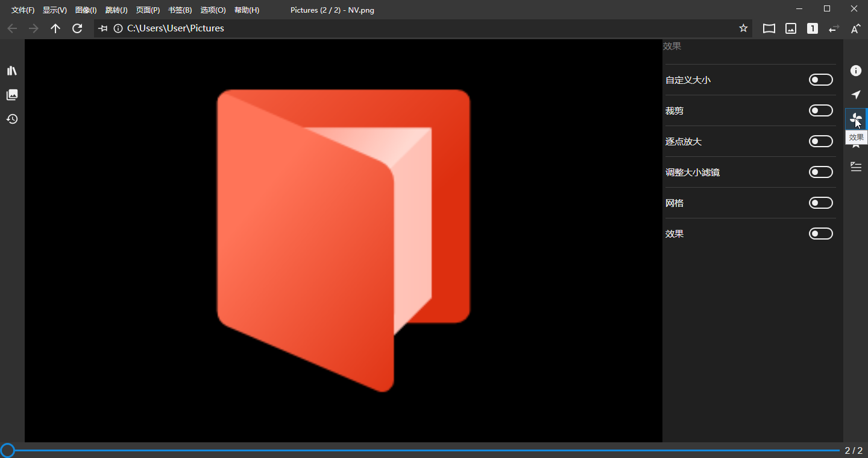
Task: Expand the 图像(I) menu
Action: click(x=86, y=10)
